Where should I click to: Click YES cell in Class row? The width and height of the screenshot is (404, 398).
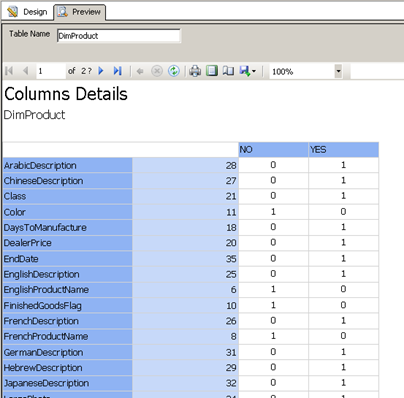click(344, 196)
